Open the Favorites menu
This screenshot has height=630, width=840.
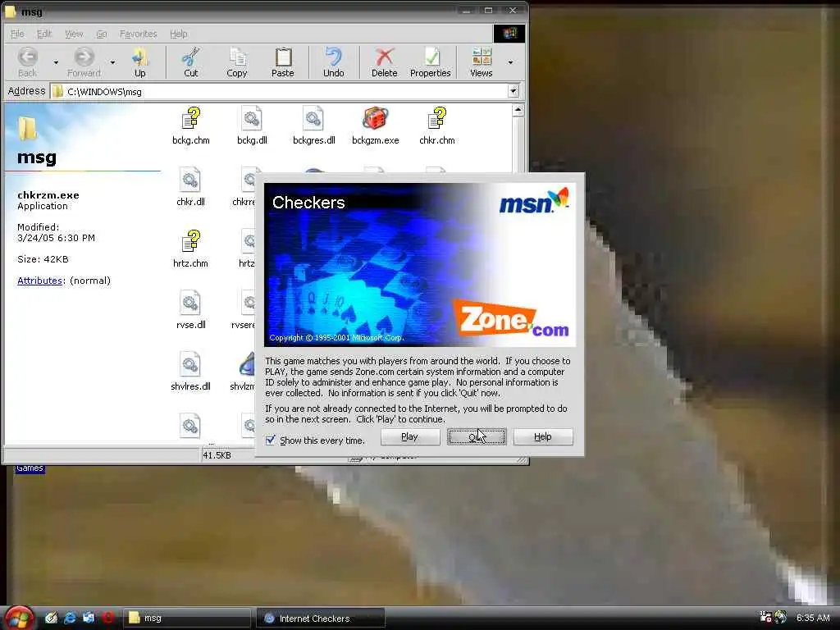click(x=138, y=34)
